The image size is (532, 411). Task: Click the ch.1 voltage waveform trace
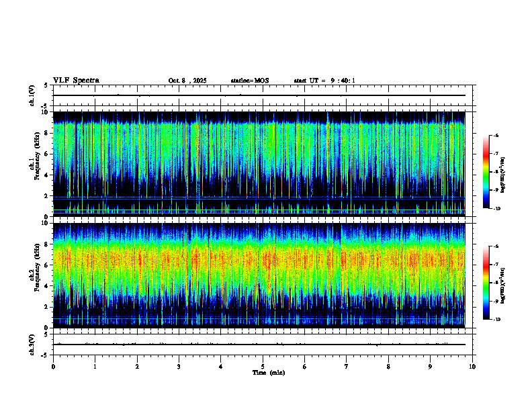259,95
